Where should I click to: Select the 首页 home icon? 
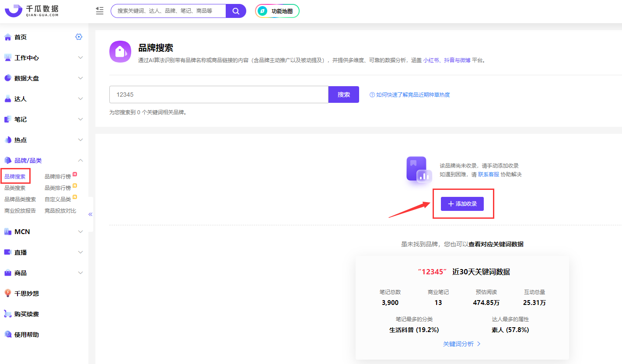coord(8,37)
